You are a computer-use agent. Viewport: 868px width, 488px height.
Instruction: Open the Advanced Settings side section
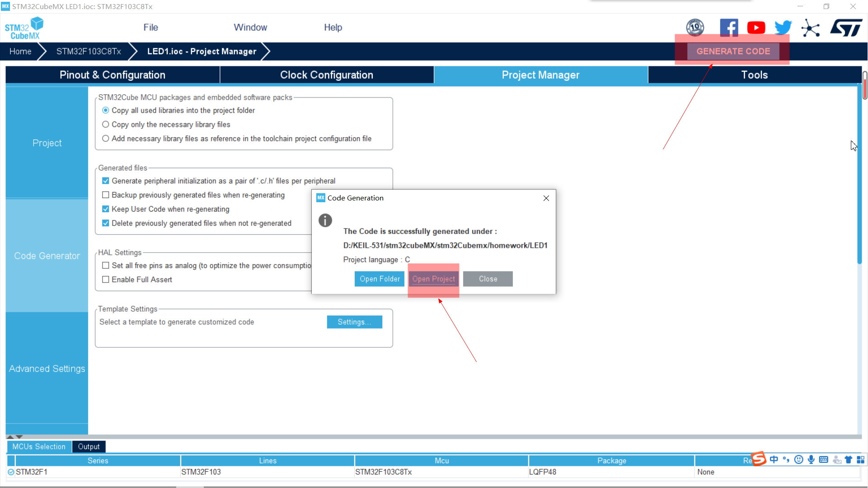47,369
